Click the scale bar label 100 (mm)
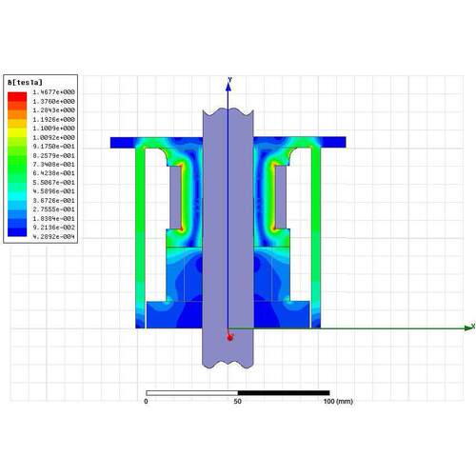The width and height of the screenshot is (476, 476). point(338,402)
